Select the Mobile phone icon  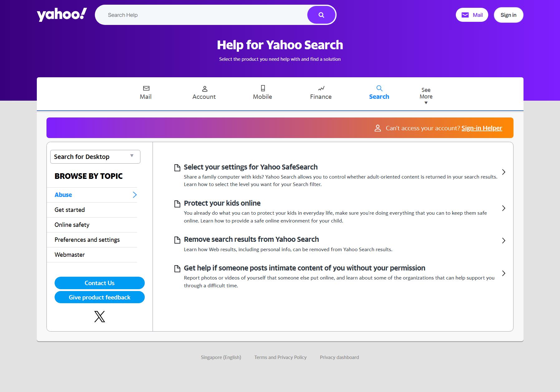(x=263, y=88)
